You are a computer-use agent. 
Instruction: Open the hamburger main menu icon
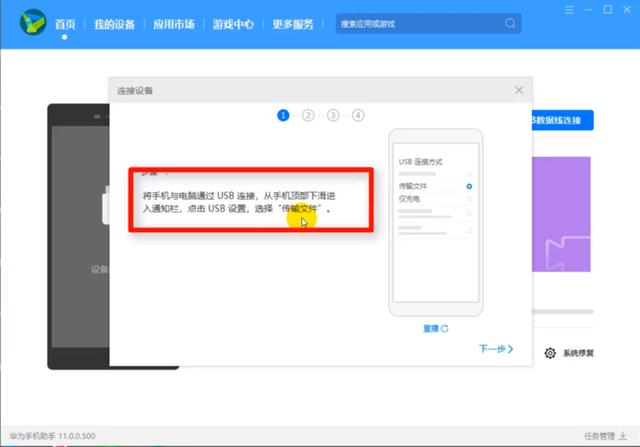coord(569,10)
